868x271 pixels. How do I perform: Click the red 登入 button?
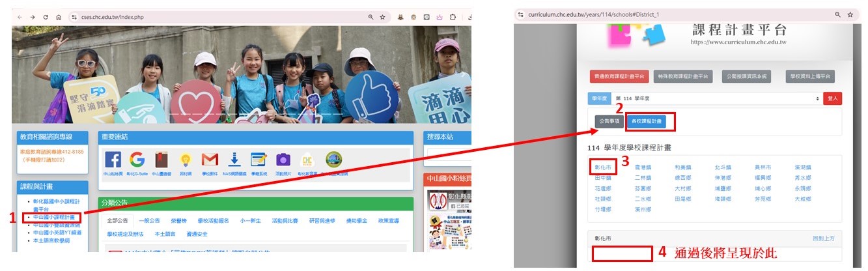[832, 98]
